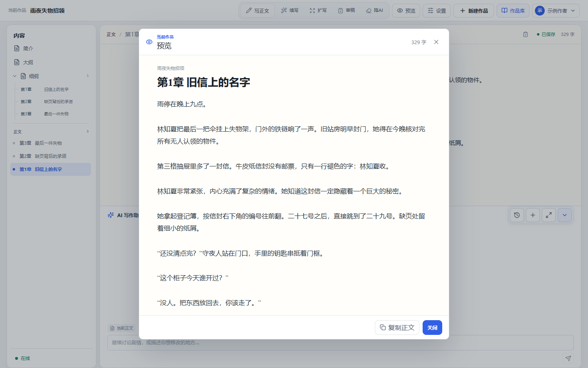Click the plus icon in AI panel
Screen dimensions: 588x368
coord(533,215)
